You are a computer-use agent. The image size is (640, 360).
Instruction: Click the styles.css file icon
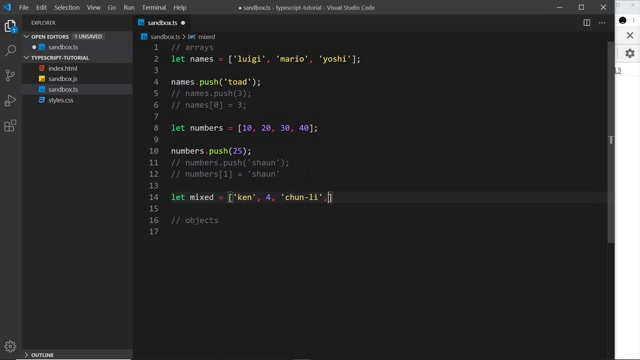(42, 100)
